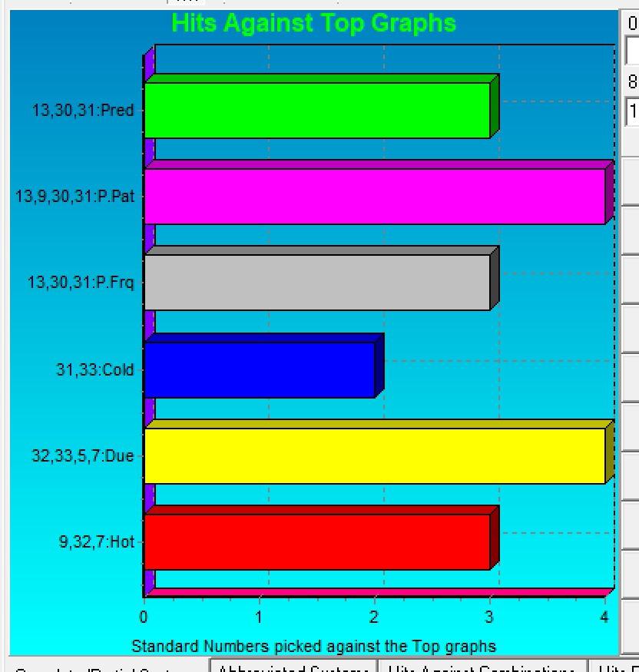Switch to the Abbreviated Systems tab
Viewport: 639px width, 672px height.
click(293, 667)
